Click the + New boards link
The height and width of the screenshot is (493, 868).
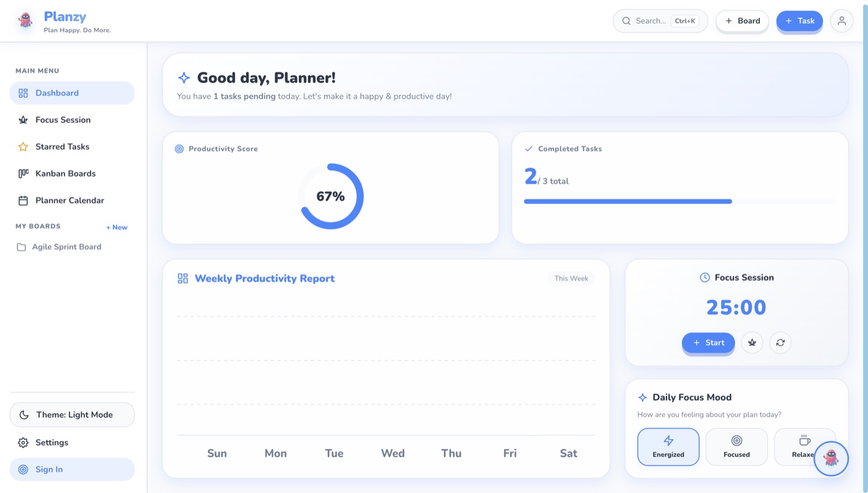pyautogui.click(x=117, y=228)
